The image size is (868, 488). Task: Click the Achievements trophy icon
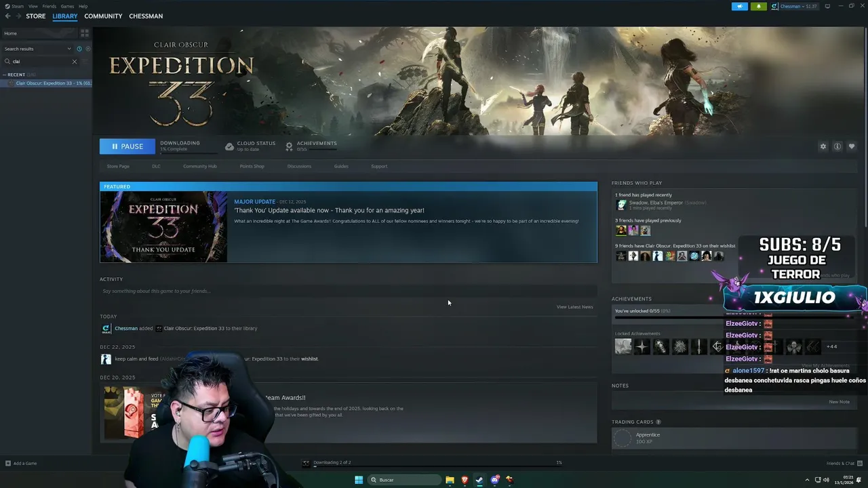290,146
